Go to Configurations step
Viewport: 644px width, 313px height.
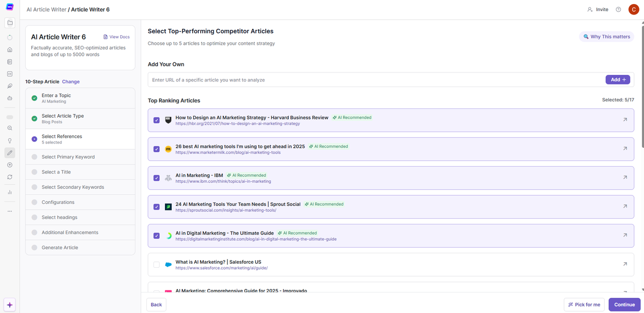pos(80,202)
